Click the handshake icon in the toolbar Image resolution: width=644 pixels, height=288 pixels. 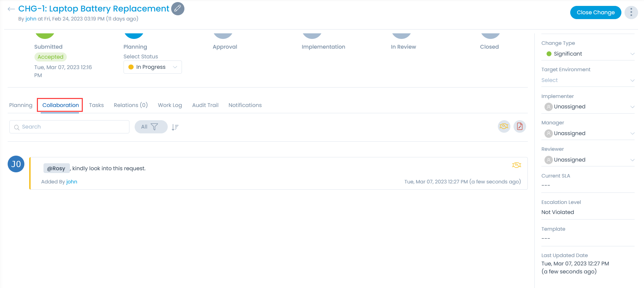click(x=504, y=126)
